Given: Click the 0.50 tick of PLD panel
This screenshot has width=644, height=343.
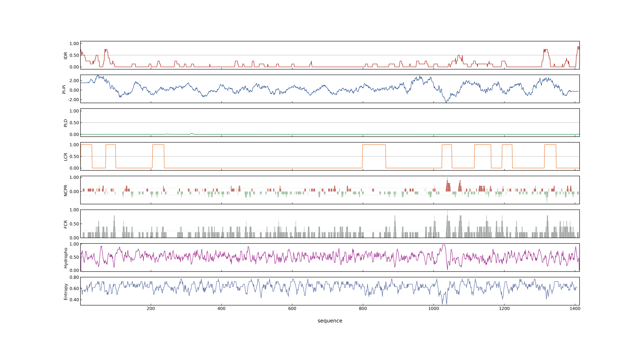Looking at the screenshot, I should [x=74, y=123].
